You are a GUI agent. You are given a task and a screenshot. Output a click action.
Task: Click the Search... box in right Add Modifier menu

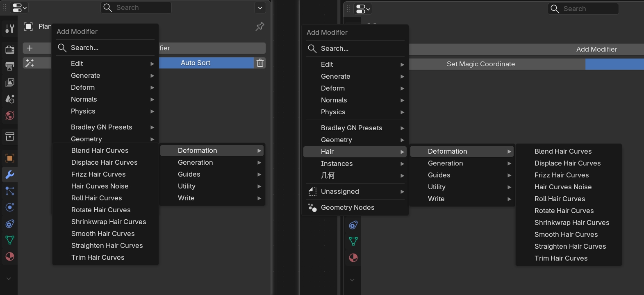point(355,48)
